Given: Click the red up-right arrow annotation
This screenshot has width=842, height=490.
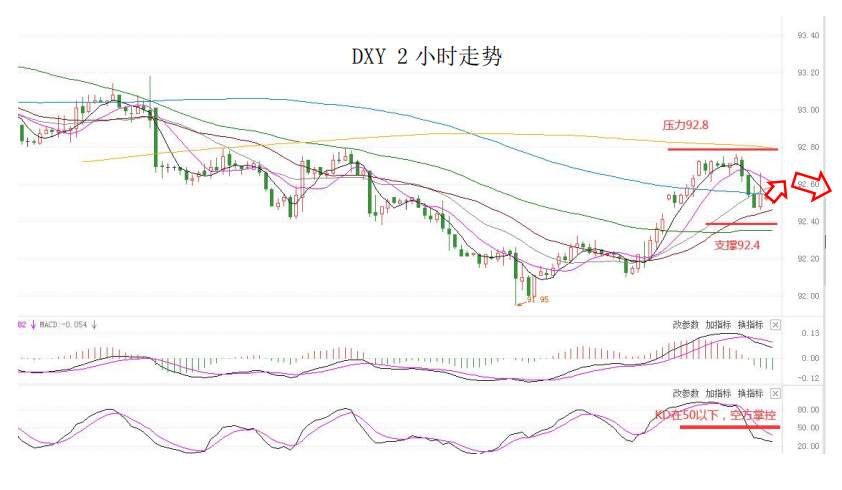Looking at the screenshot, I should [776, 191].
